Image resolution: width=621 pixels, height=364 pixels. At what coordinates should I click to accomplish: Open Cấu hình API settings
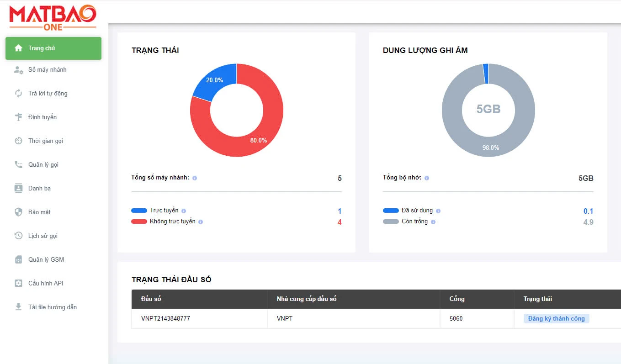(x=46, y=284)
